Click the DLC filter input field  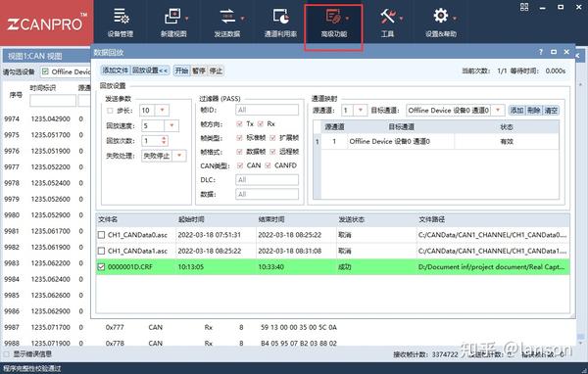267,180
